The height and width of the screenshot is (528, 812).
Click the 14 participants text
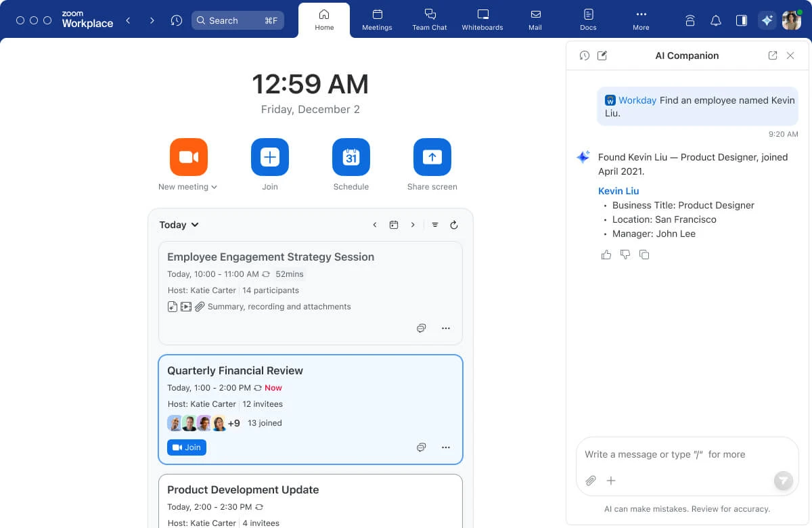point(271,290)
